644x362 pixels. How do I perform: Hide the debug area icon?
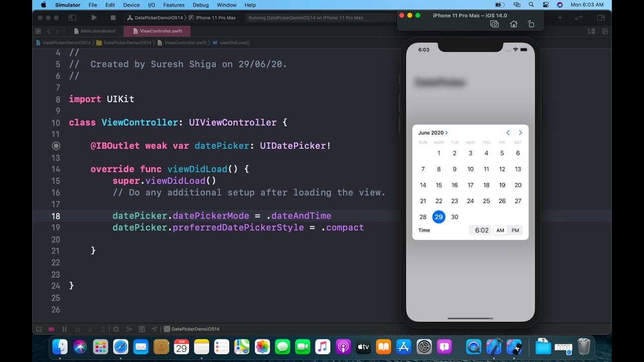tap(38, 329)
